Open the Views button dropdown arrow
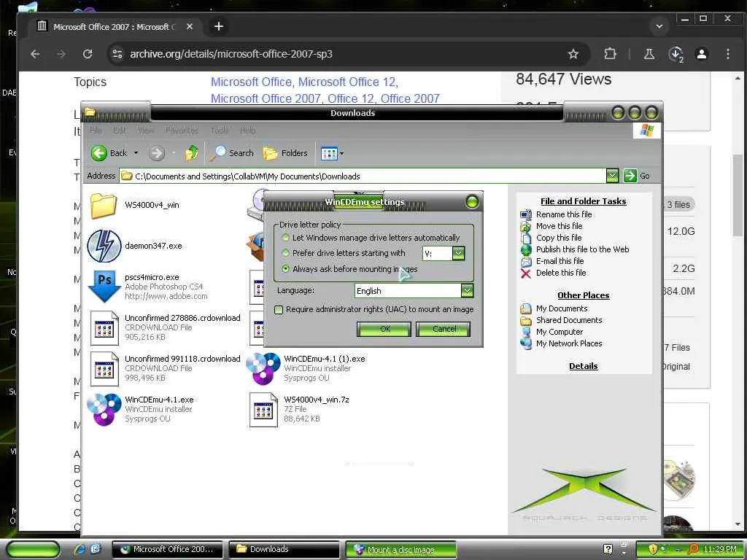This screenshot has height=560, width=747. coord(341,153)
